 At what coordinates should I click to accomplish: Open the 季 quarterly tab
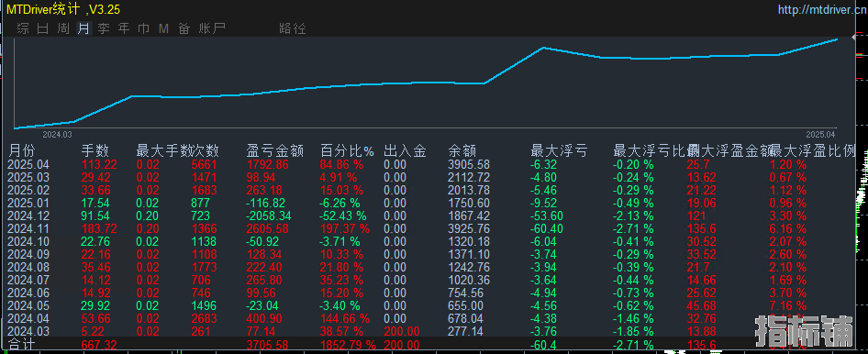tap(104, 28)
